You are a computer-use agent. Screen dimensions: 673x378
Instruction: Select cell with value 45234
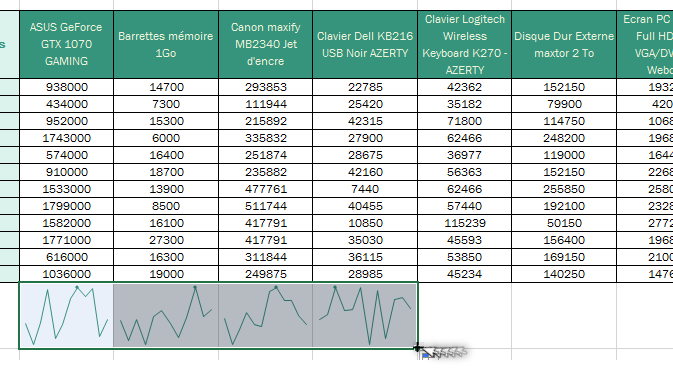[x=465, y=274]
